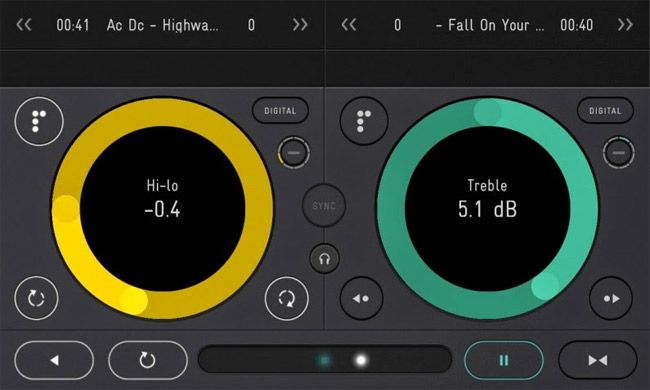Screen dimensions: 650x390
Task: Click the yellow Hi-lo jog wheel
Action: pyautogui.click(x=162, y=209)
